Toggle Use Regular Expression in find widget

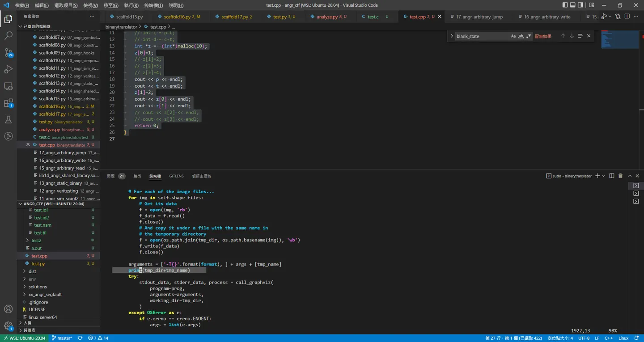529,36
